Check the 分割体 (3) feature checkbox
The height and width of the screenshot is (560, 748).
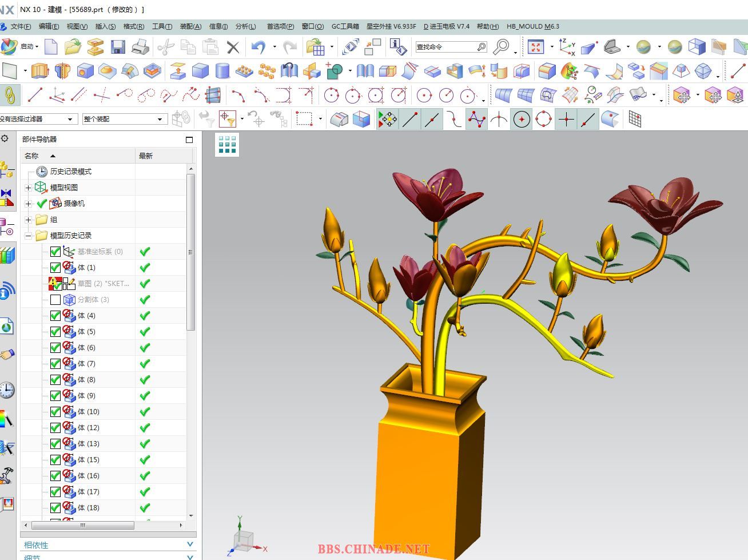[55, 300]
